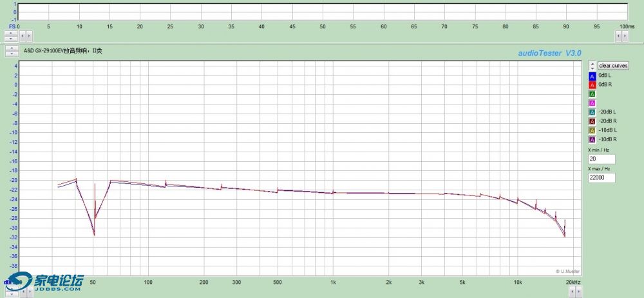Click down arrow next to the chart title
Image resolution: width=644 pixels, height=298 pixels.
12,54
